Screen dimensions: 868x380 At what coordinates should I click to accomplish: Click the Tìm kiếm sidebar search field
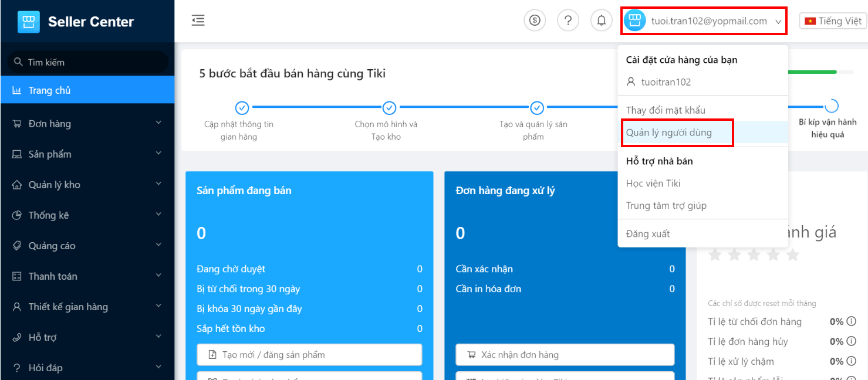point(87,62)
